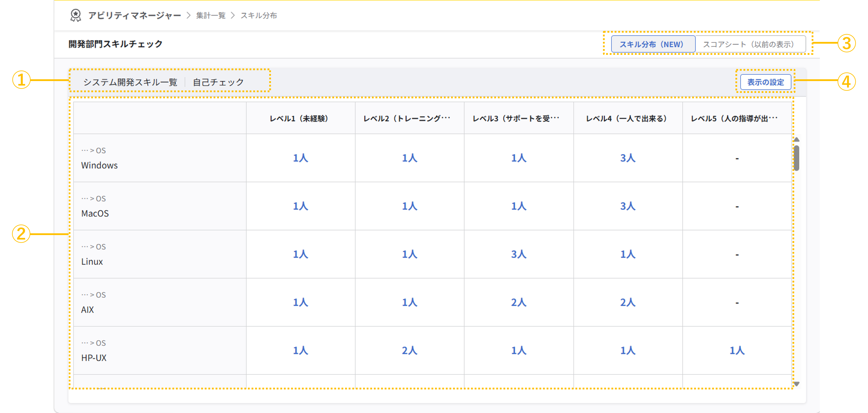Click the Linux skill row label
The width and height of the screenshot is (868, 413).
[92, 262]
